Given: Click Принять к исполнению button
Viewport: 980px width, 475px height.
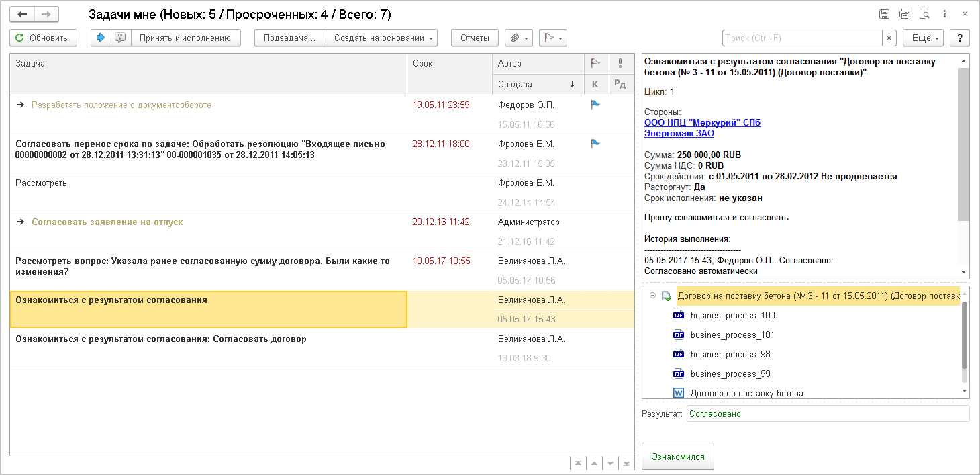Looking at the screenshot, I should coord(185,38).
